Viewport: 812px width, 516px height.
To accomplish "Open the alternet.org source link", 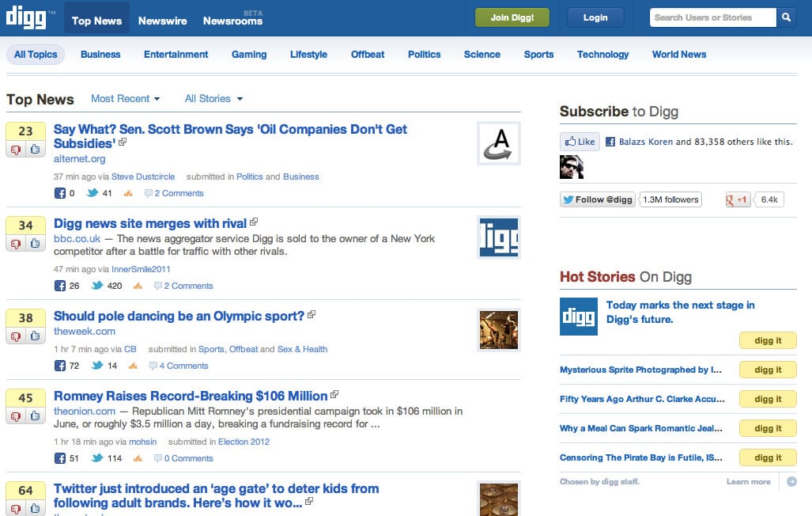I will click(x=80, y=159).
